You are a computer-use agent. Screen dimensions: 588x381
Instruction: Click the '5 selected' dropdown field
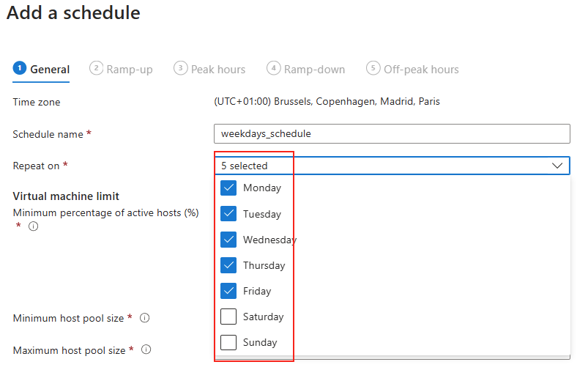point(392,166)
